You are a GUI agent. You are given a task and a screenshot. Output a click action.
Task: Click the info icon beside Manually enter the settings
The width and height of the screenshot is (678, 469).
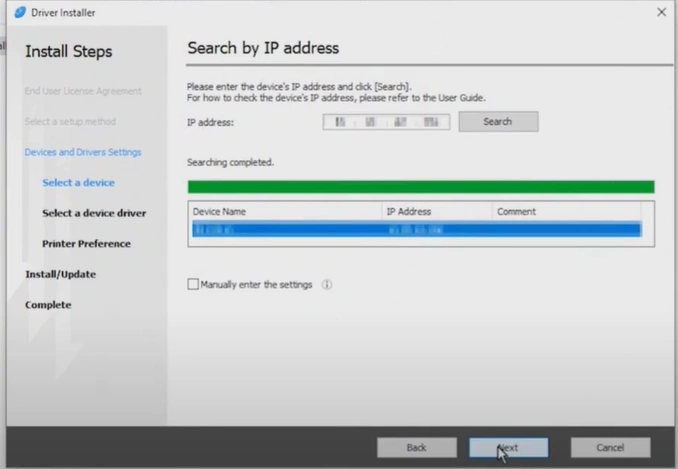coord(327,285)
